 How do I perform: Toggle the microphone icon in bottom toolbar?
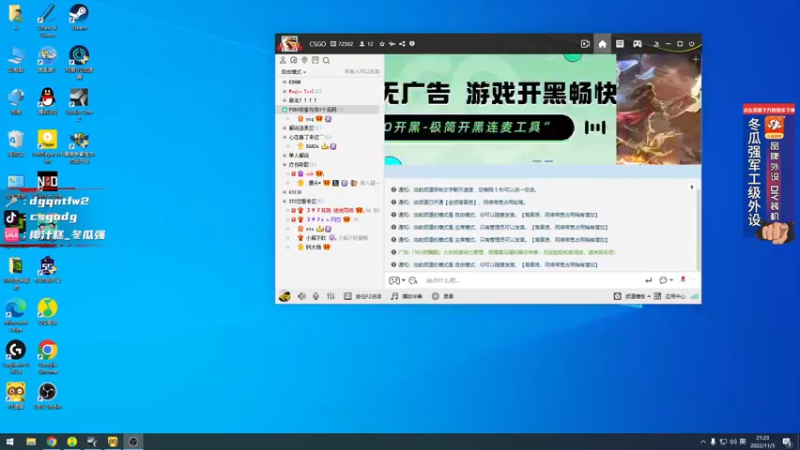click(316, 296)
